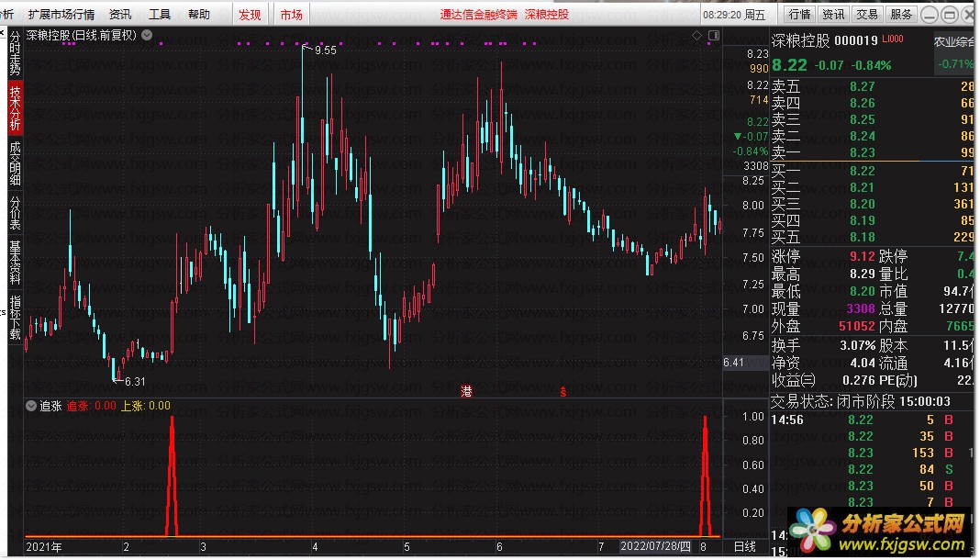This screenshot has height=560, width=980.
Task: Select the 分时走势 sidebar tab
Action: 15,52
